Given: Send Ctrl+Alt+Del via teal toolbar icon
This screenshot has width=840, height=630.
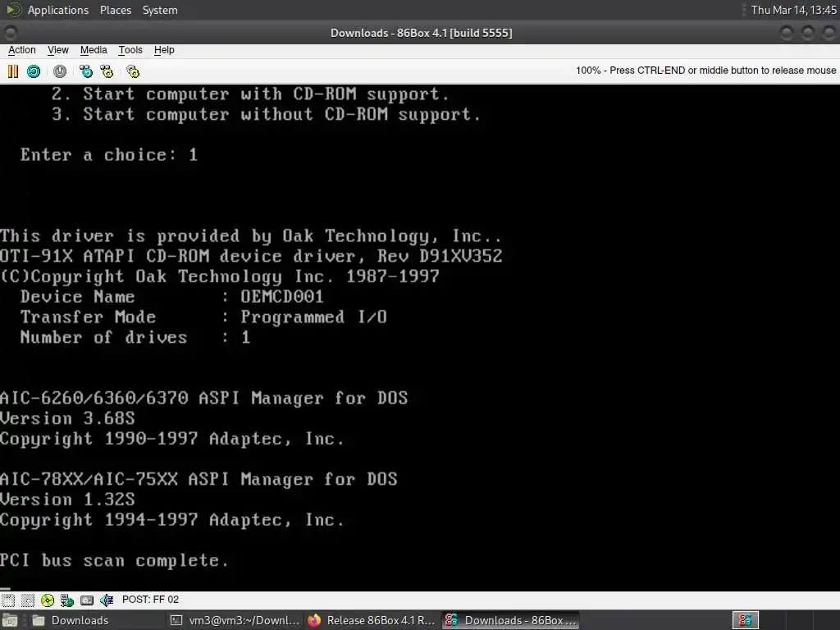Looking at the screenshot, I should point(85,71).
